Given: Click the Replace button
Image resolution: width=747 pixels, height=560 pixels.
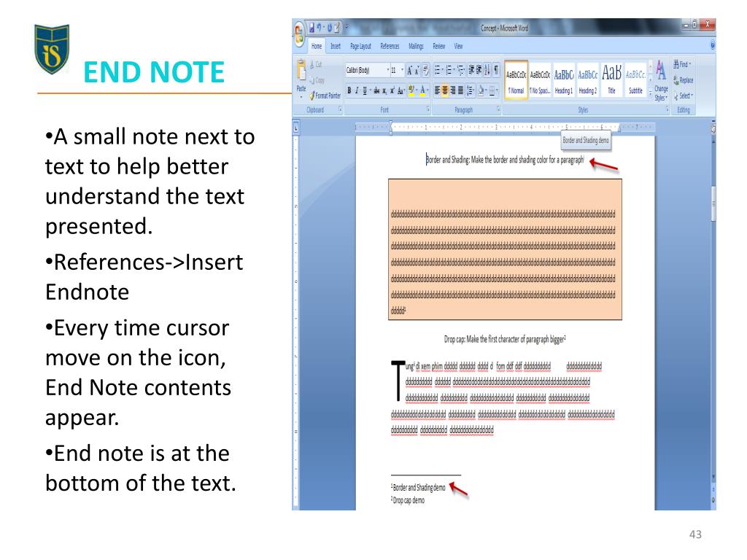Looking at the screenshot, I should click(683, 80).
